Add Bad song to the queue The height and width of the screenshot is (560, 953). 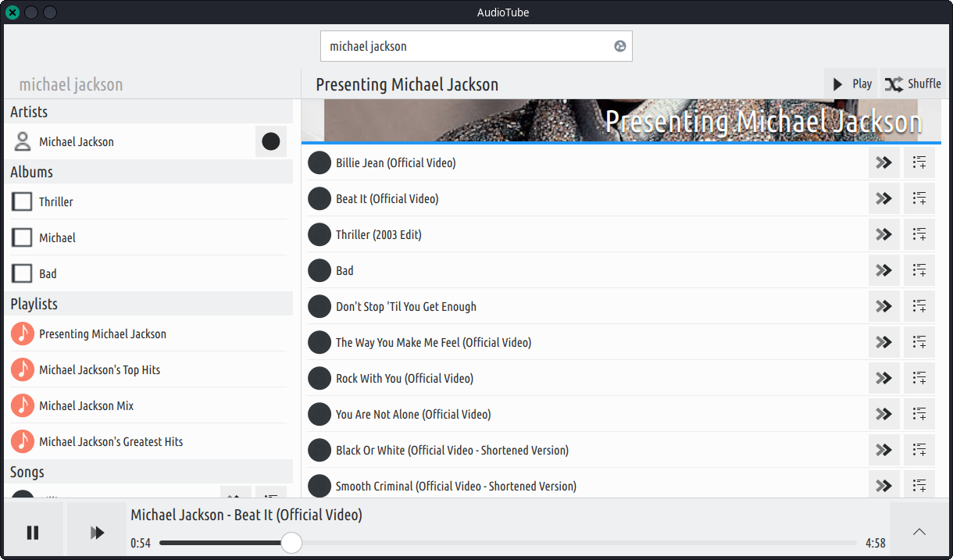(x=919, y=270)
